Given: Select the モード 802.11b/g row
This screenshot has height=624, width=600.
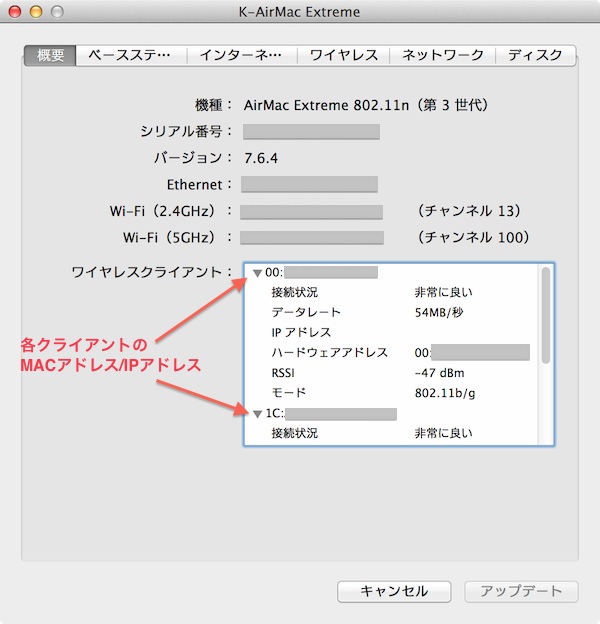Looking at the screenshot, I should pos(392,393).
